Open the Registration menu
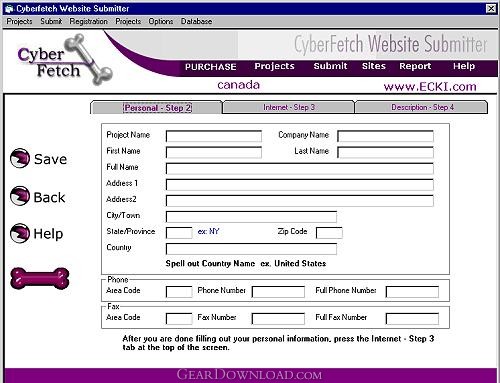Screen dimensions: 500x383 [x=89, y=21]
